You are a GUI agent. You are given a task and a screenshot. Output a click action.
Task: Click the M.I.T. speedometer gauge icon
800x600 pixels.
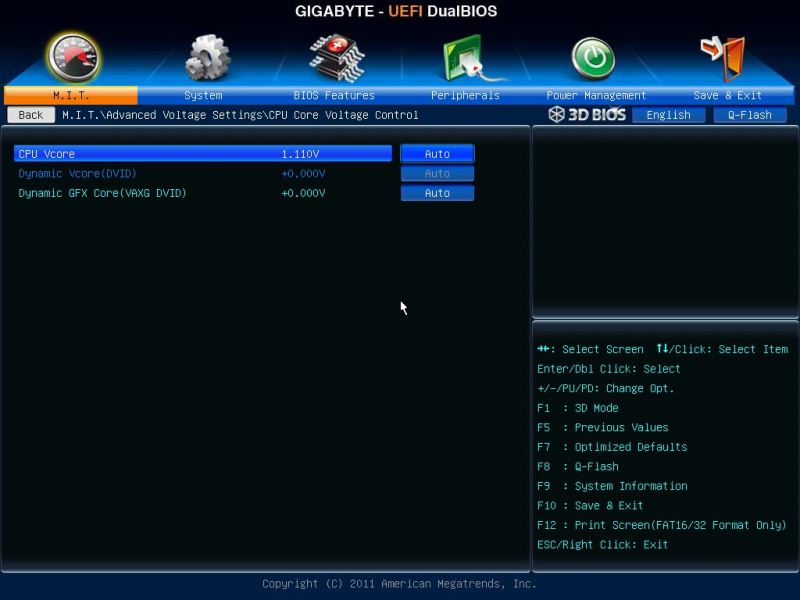pyautogui.click(x=73, y=57)
